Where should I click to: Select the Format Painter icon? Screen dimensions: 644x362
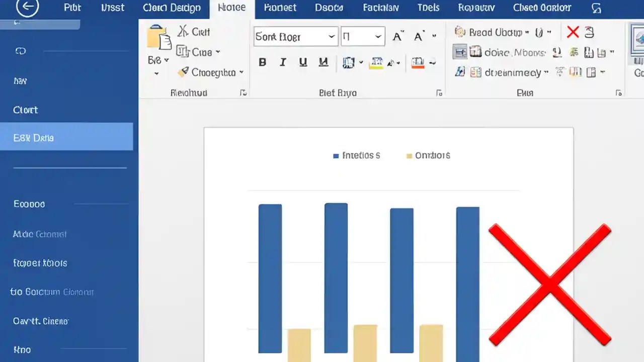183,72
